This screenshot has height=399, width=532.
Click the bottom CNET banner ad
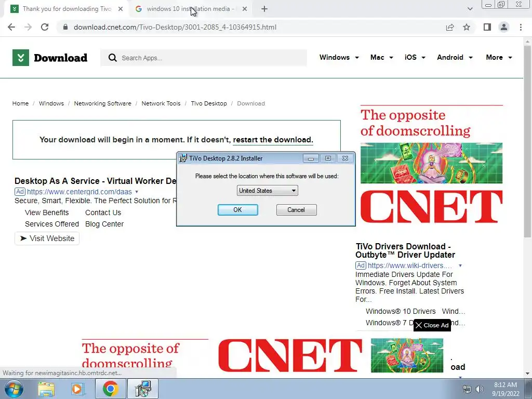[262, 355]
